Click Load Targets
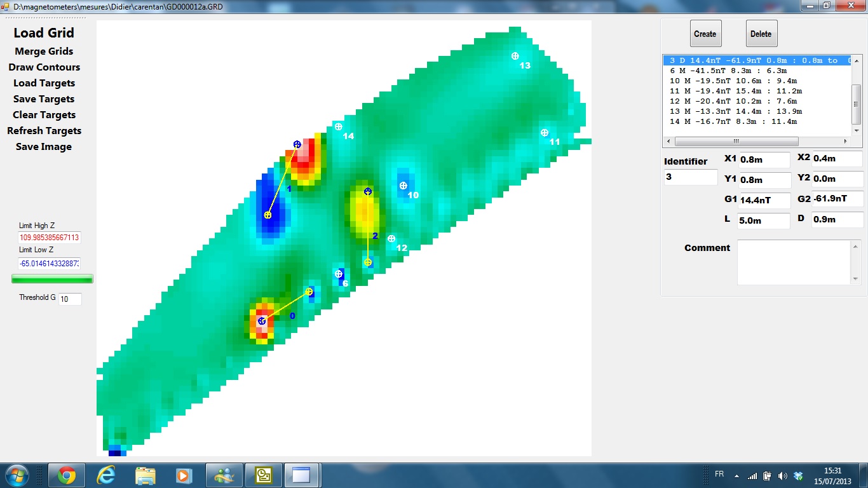 44,83
